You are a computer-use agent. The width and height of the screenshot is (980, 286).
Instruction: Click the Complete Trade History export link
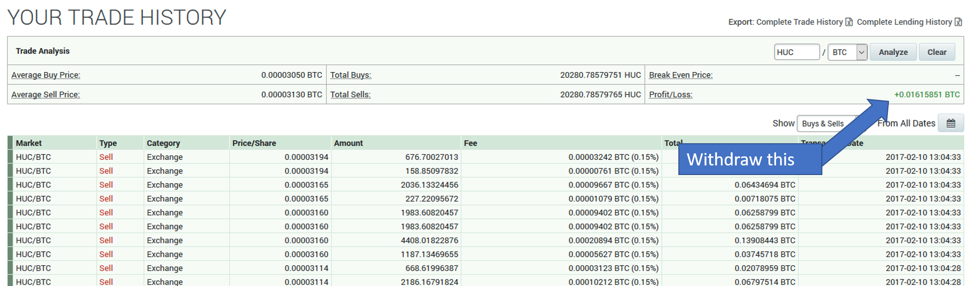(799, 22)
